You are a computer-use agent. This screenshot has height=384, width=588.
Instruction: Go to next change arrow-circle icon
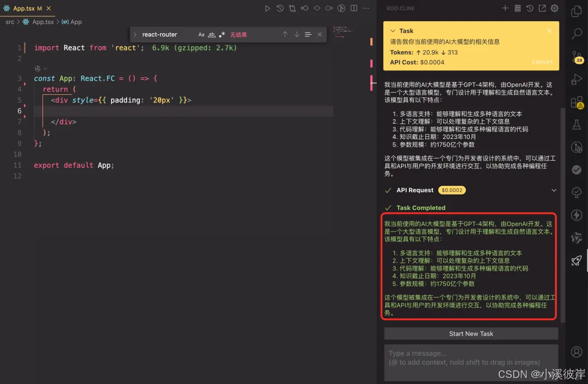coord(329,8)
